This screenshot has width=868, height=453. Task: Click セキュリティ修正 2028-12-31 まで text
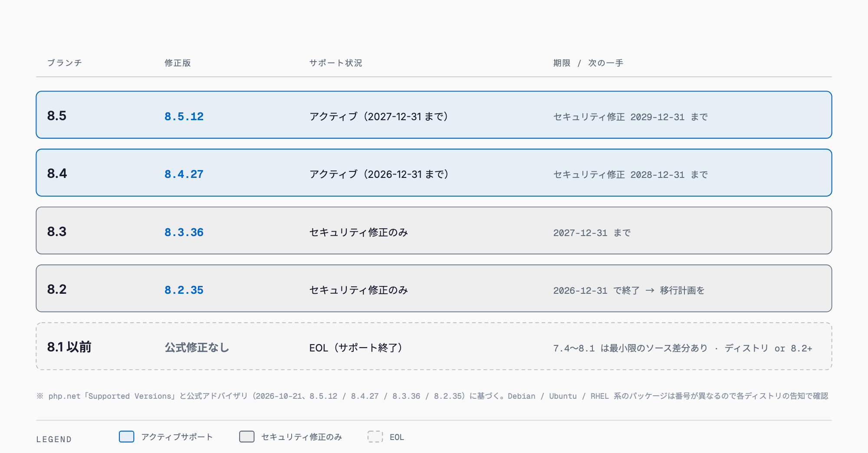[631, 174]
